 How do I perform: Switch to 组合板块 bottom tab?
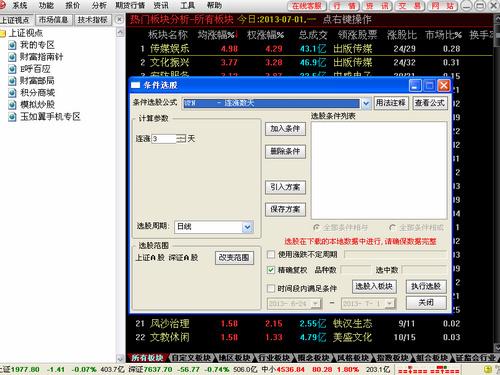432,358
